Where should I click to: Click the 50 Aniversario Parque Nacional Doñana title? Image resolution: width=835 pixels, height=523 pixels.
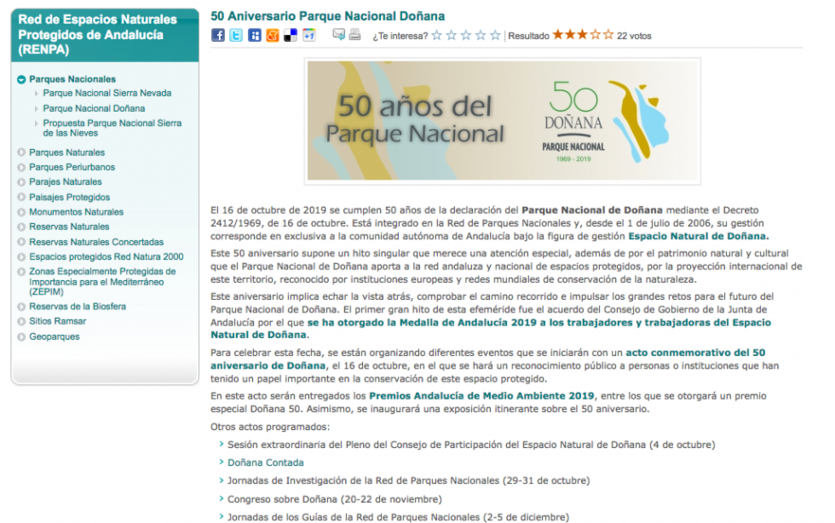pos(328,16)
